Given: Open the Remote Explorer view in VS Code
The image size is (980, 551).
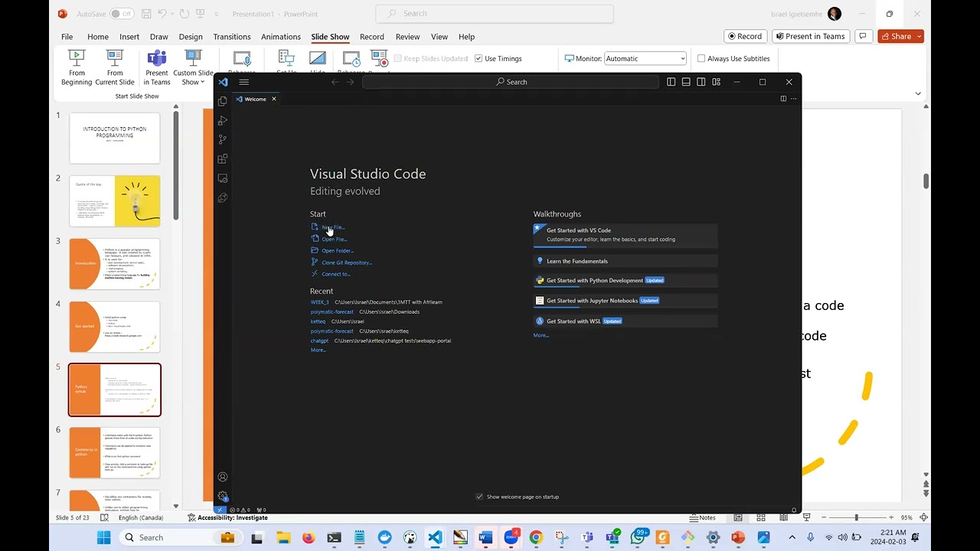Looking at the screenshot, I should pos(222,178).
